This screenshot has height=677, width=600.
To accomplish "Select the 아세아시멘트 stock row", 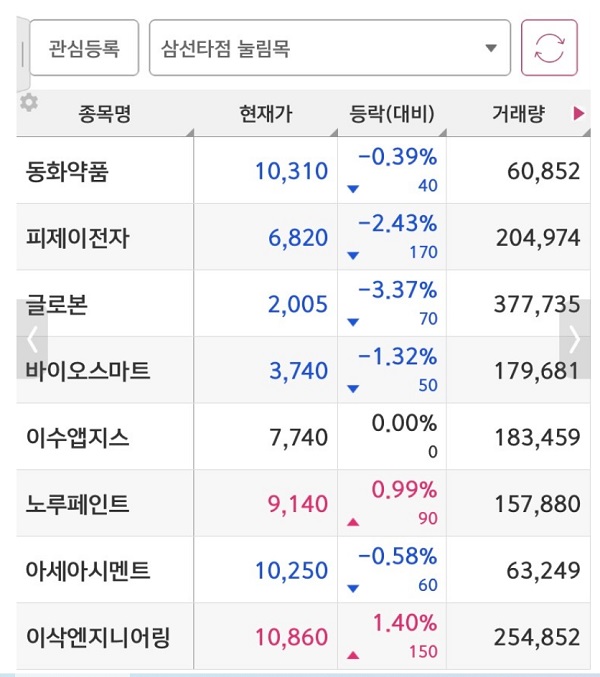I will pyautogui.click(x=303, y=570).
